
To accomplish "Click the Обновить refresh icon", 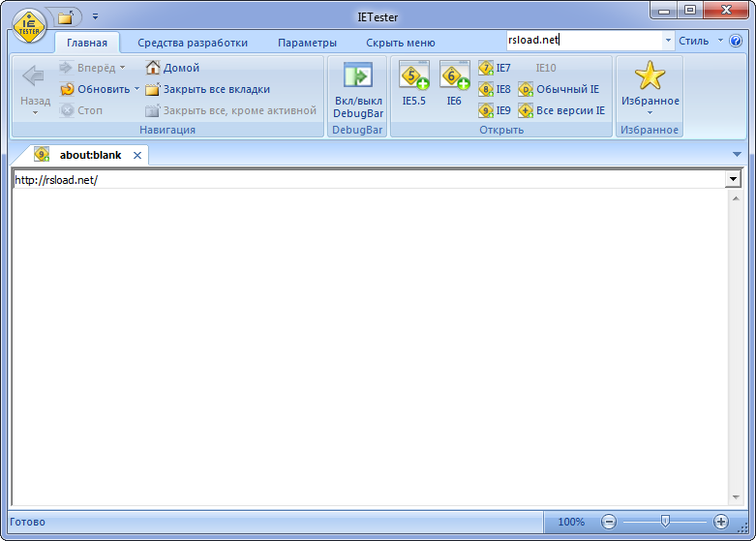I will click(67, 89).
